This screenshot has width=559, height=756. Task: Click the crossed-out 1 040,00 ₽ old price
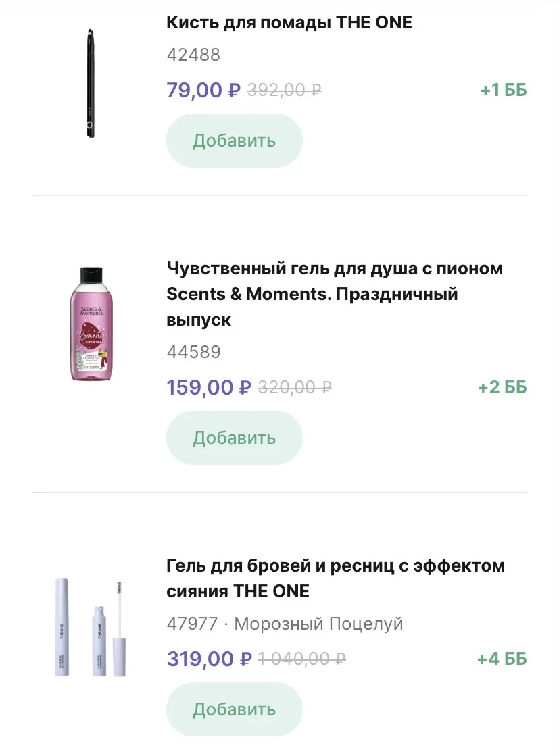(302, 659)
